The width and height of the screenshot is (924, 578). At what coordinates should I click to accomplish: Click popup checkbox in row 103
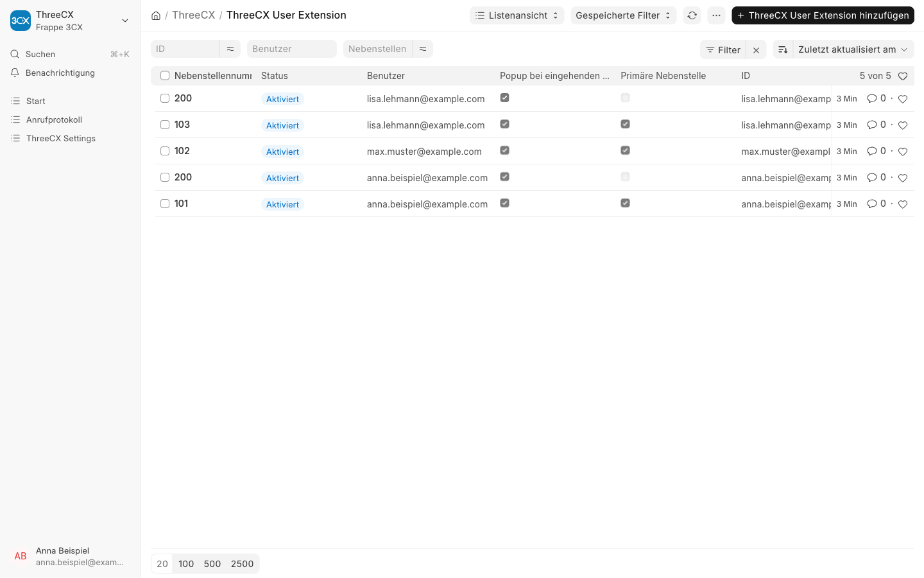[x=505, y=124]
